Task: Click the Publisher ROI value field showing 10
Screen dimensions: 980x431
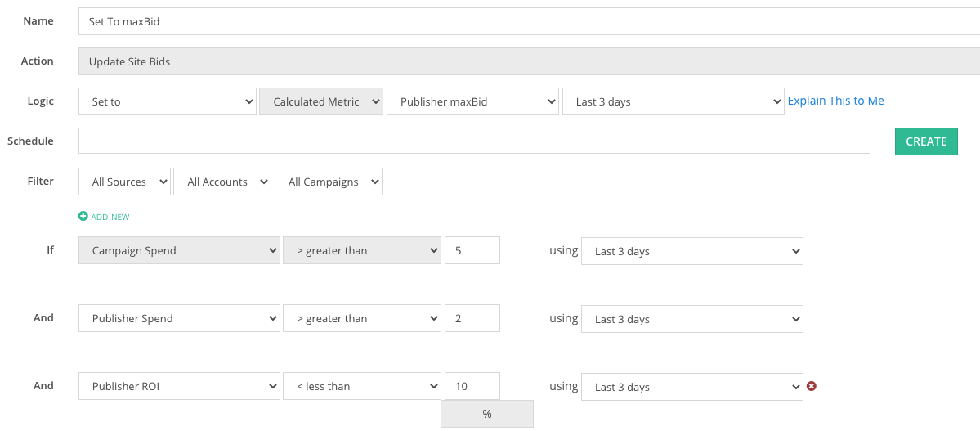Action: pos(472,387)
